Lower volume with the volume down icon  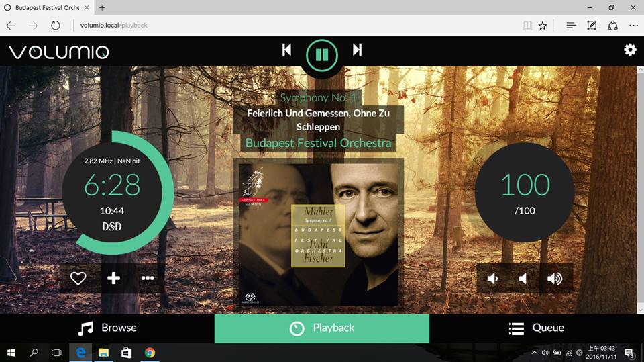click(x=523, y=279)
